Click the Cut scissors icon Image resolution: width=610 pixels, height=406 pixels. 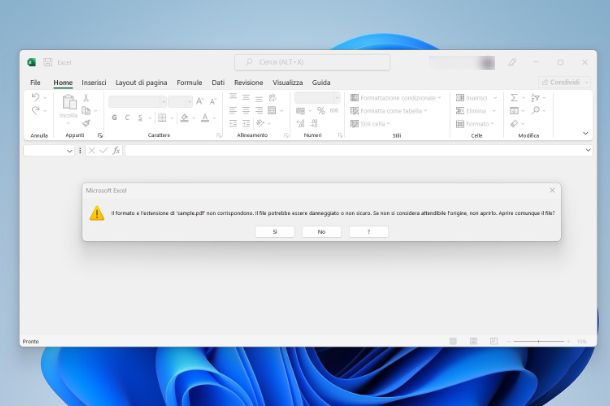coord(86,98)
